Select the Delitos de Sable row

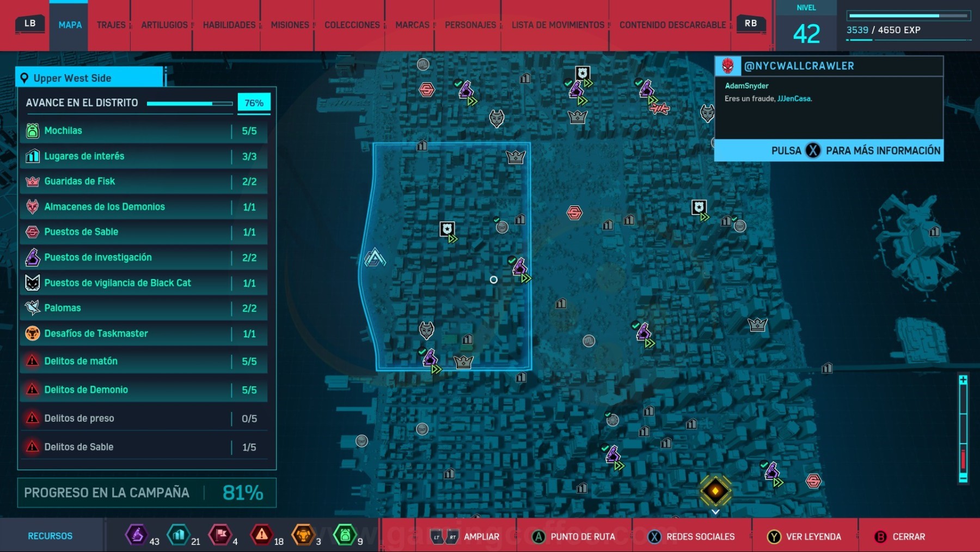click(144, 447)
